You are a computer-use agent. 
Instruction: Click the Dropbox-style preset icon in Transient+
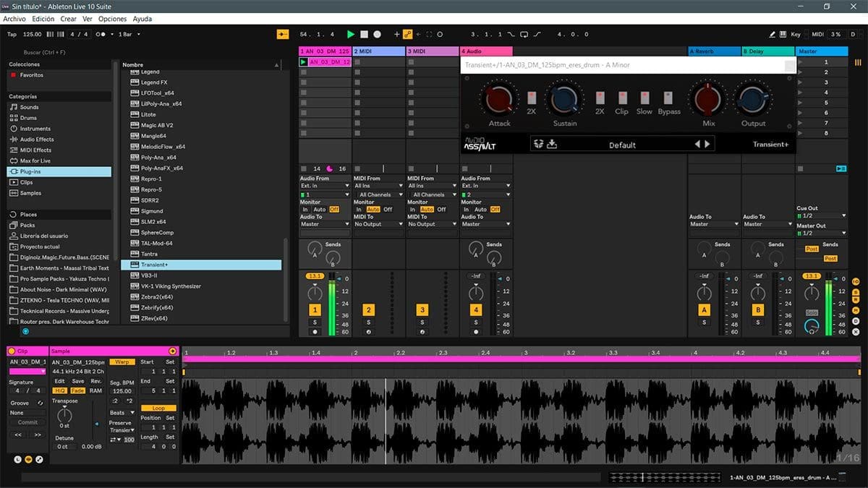(x=538, y=144)
